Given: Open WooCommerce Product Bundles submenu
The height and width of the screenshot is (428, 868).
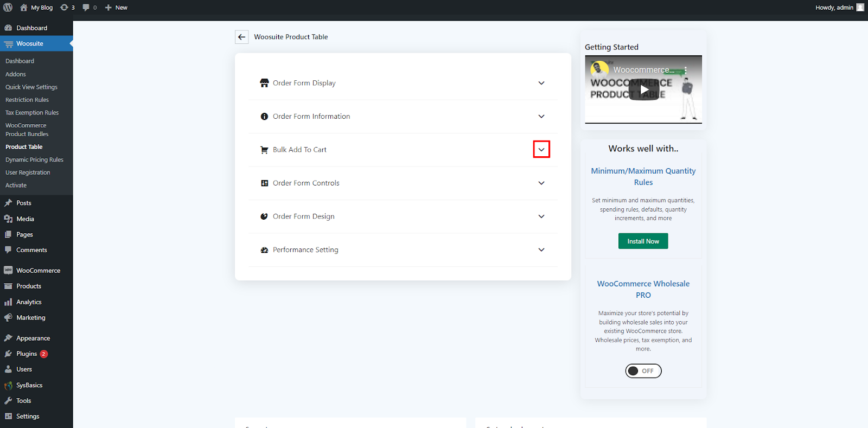Looking at the screenshot, I should tap(27, 130).
